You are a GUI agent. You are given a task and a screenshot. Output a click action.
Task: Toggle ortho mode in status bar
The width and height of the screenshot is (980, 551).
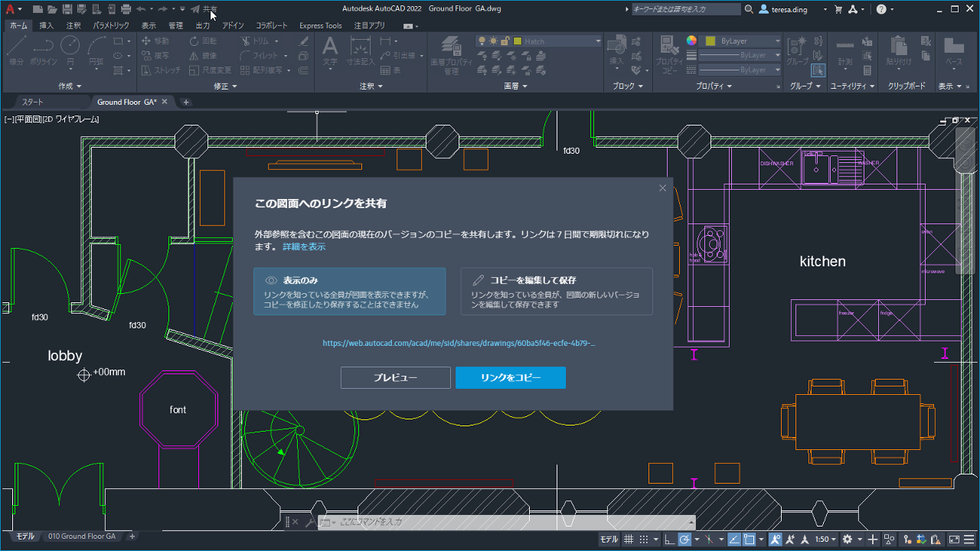coord(670,540)
